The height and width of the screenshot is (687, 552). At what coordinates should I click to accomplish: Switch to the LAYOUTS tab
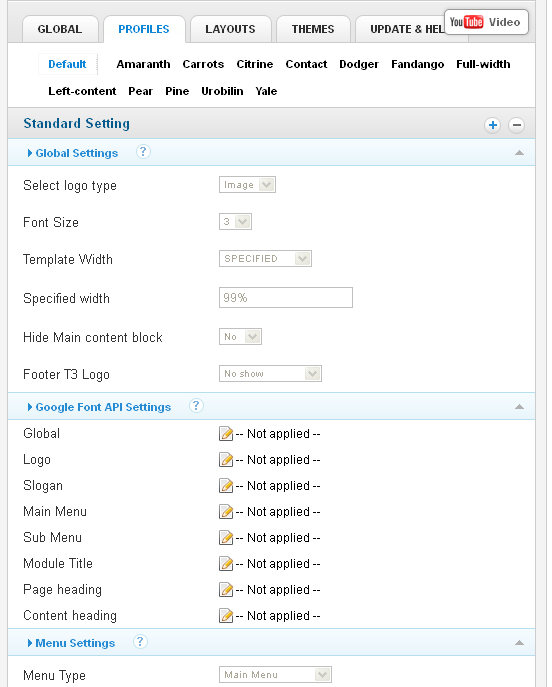[x=230, y=29]
